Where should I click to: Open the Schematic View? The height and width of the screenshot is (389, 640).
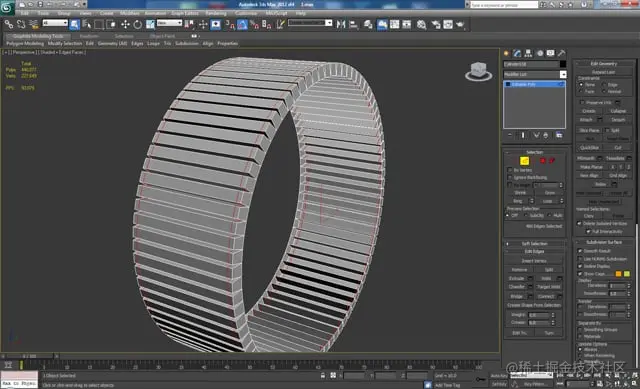coord(407,24)
